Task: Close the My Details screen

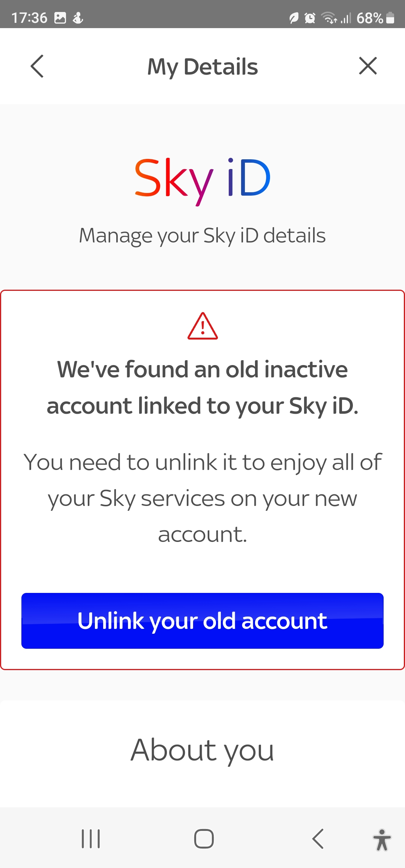Action: pyautogui.click(x=368, y=66)
